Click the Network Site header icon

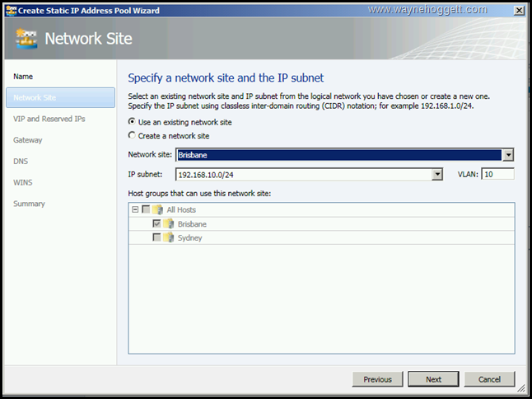click(x=26, y=39)
